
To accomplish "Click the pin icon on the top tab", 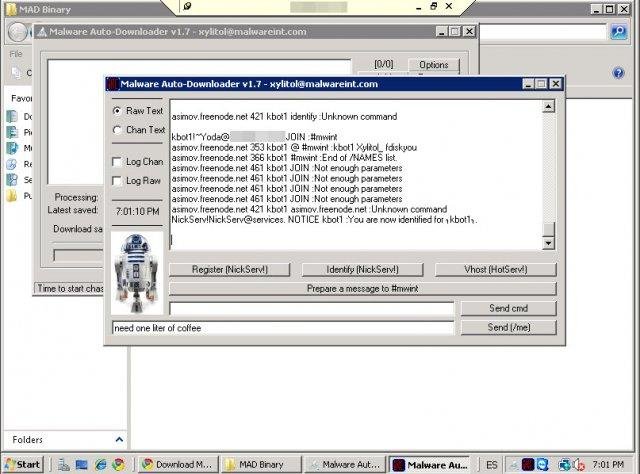I will pos(187,6).
